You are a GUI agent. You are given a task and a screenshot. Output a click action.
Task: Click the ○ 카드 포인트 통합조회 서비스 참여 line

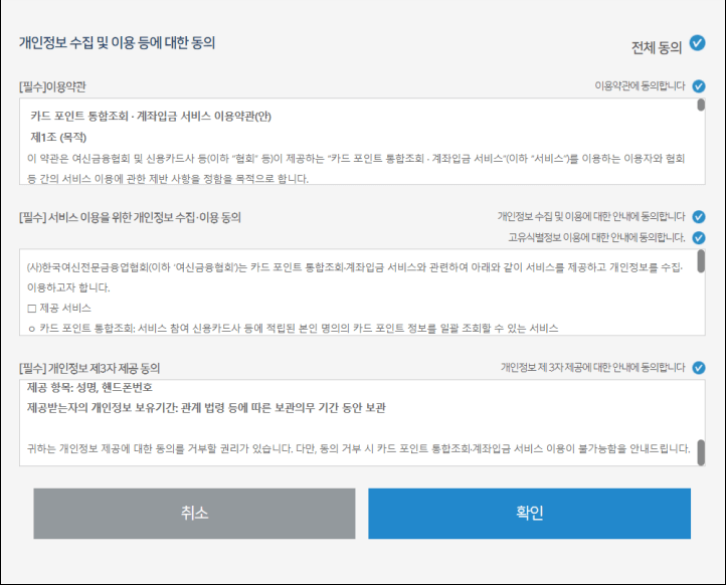(293, 328)
